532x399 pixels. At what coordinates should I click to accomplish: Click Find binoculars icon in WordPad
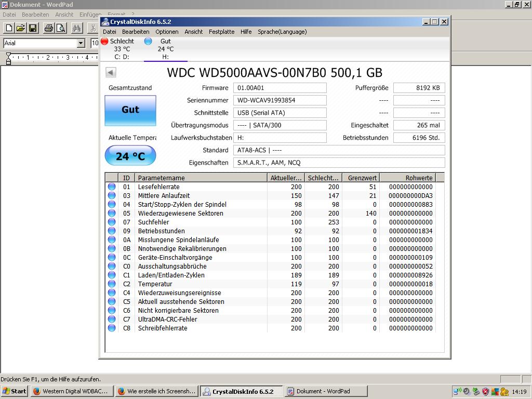(77, 28)
